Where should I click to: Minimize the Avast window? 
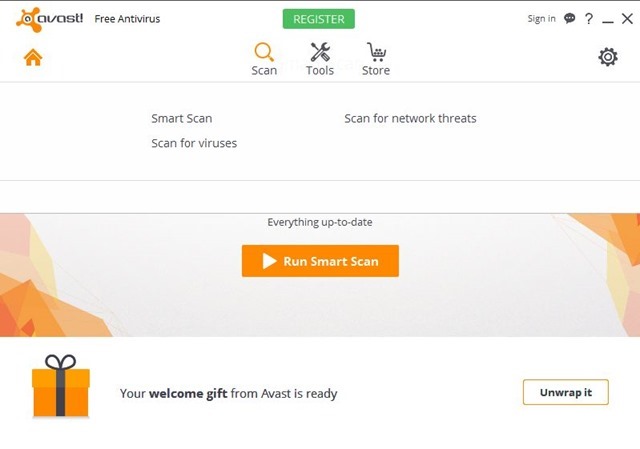coord(608,19)
